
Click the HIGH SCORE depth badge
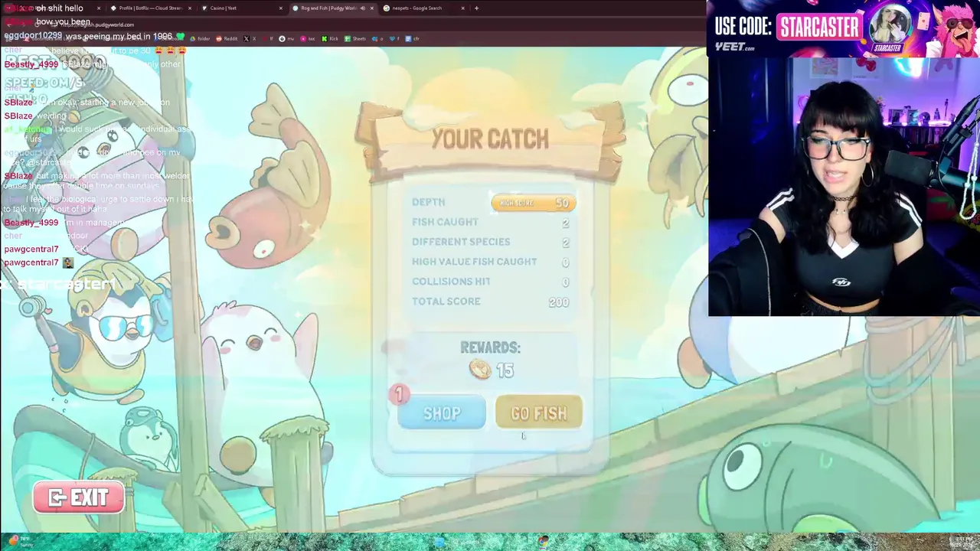(x=534, y=203)
